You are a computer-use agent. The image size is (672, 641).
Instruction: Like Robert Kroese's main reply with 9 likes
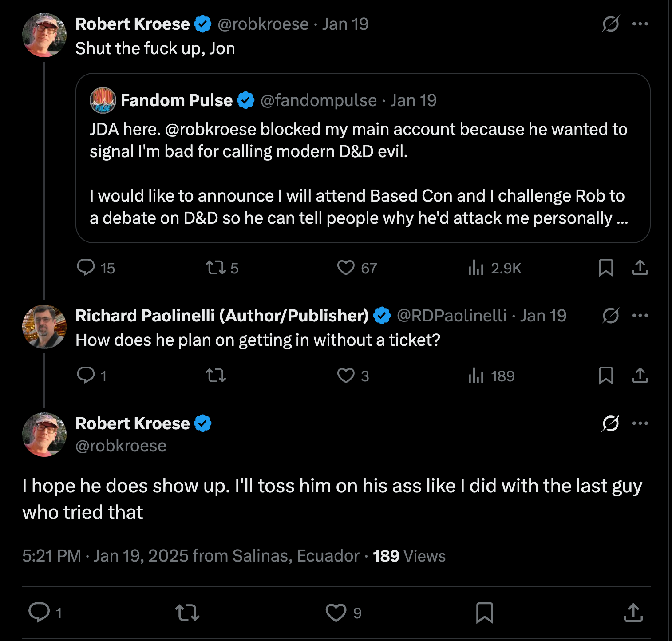click(336, 613)
